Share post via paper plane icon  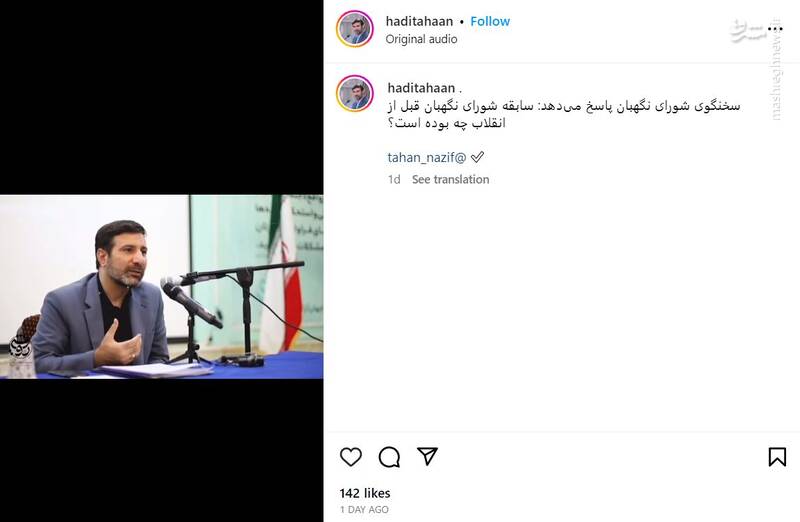point(427,456)
